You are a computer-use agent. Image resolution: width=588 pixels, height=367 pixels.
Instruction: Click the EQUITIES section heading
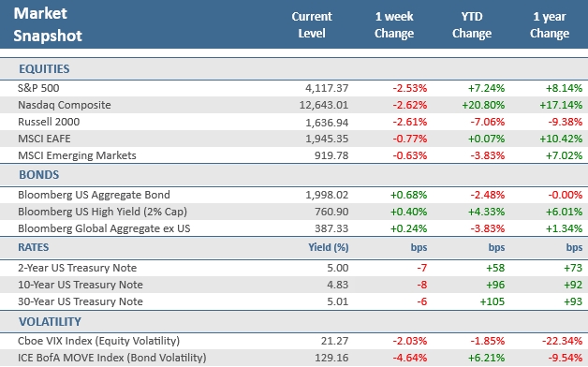[44, 69]
